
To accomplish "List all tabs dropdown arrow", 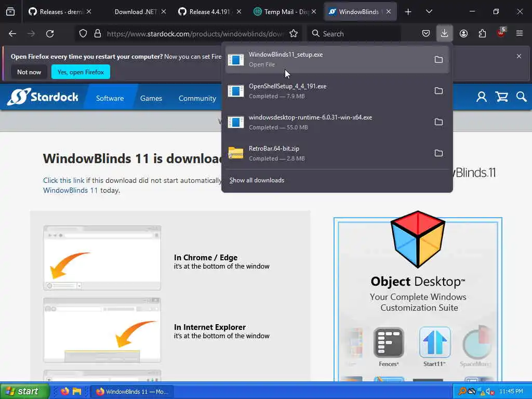I will (x=429, y=12).
